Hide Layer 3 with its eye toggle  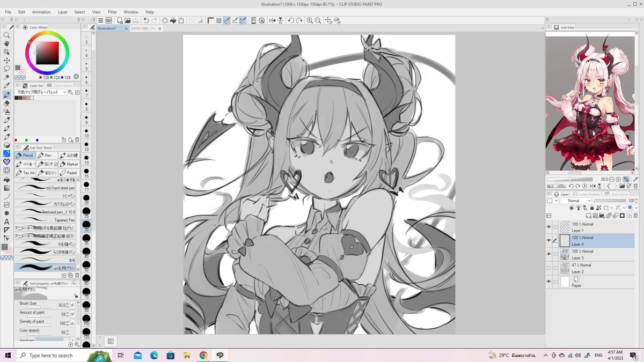tap(550, 253)
